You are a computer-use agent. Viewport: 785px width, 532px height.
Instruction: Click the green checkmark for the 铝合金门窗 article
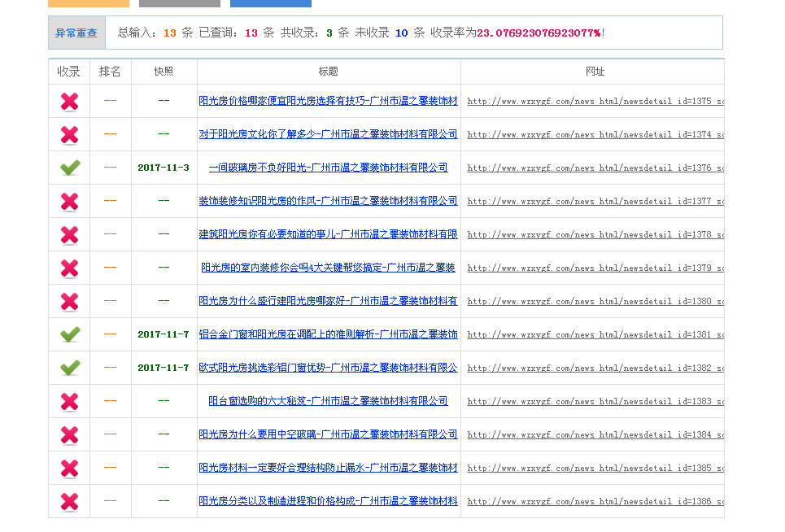point(69,334)
